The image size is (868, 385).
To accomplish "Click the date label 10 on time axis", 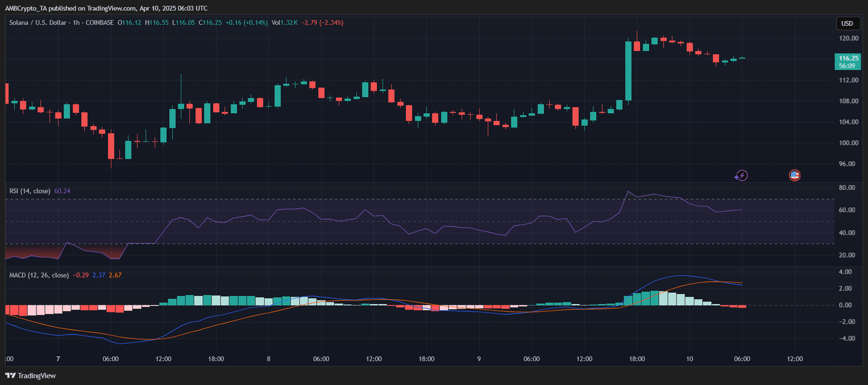I will coord(689,359).
